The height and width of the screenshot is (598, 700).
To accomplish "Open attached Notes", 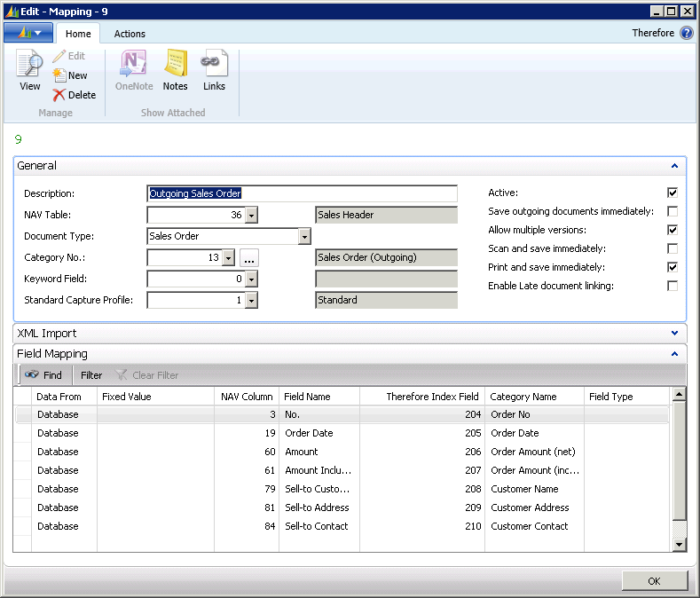I will 175,65.
